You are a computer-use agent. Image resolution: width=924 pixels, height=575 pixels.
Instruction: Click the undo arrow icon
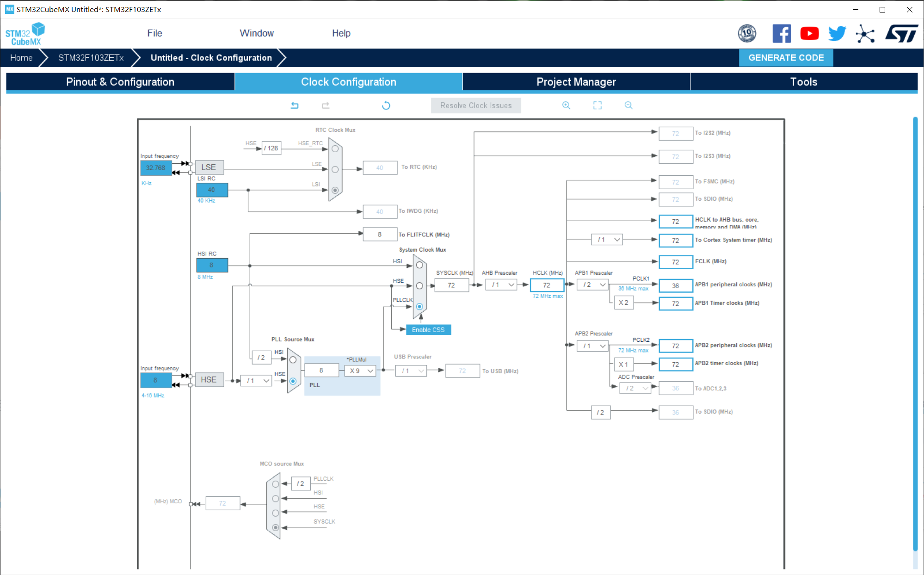coord(295,105)
